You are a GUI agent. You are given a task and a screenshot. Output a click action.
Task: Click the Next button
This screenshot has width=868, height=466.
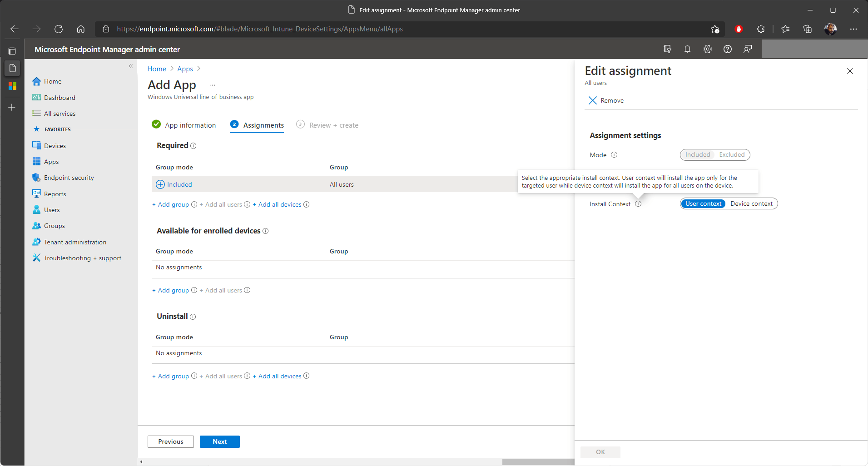[220, 441]
